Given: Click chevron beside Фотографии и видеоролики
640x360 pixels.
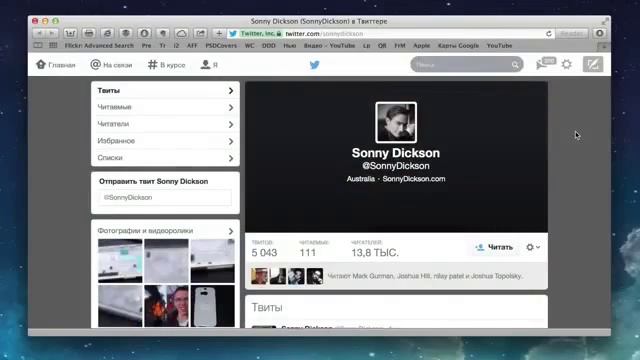Looking at the screenshot, I should [x=231, y=231].
